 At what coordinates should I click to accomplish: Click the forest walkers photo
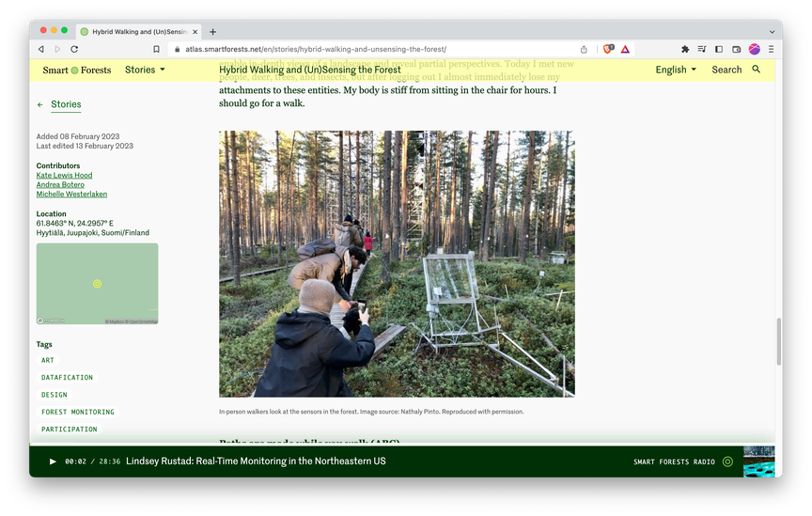point(397,264)
